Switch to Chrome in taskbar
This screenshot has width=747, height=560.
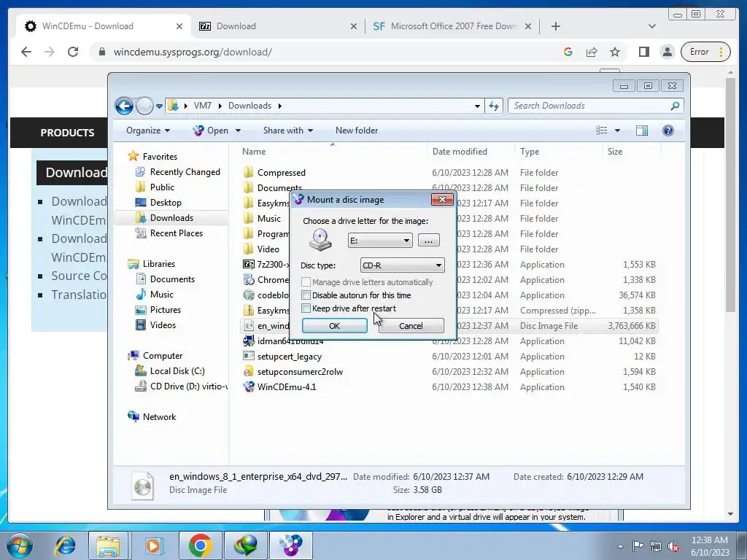click(x=200, y=545)
